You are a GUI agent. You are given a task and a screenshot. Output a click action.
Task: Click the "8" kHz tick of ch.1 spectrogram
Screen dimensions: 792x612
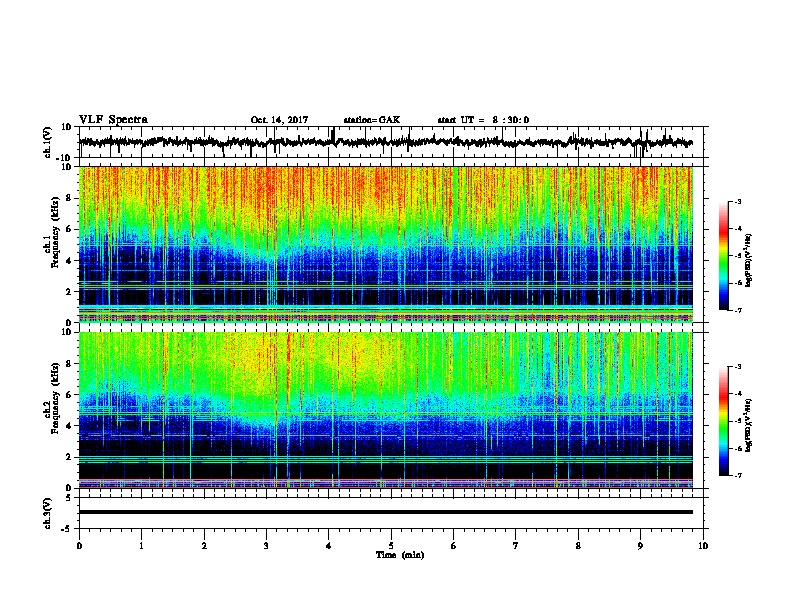(x=69, y=198)
